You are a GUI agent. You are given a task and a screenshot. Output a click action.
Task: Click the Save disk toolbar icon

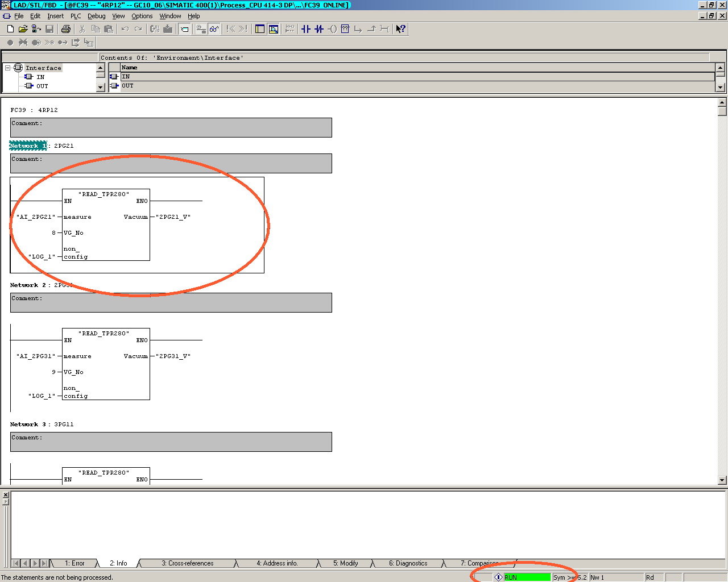pos(49,29)
